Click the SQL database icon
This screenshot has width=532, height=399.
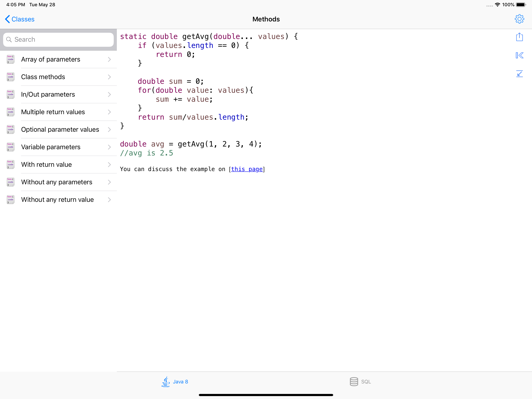pos(354,381)
